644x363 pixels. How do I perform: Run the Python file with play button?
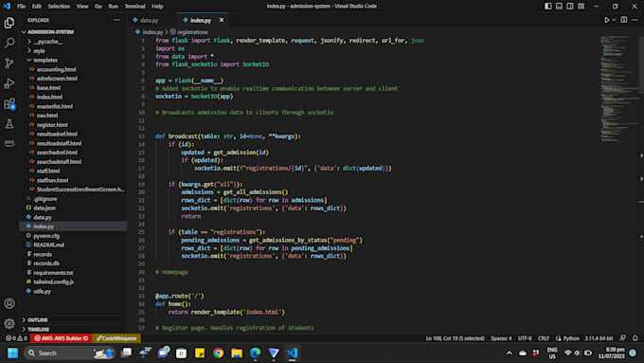pyautogui.click(x=607, y=20)
